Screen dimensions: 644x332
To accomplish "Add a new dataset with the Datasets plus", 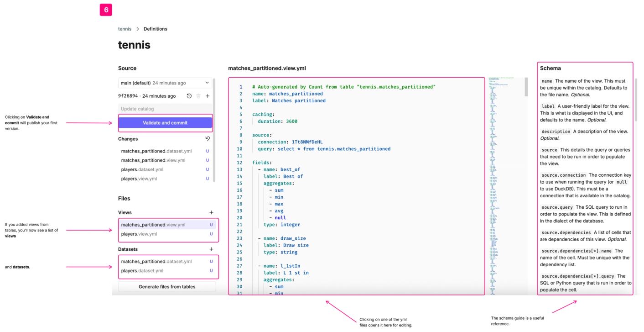I will 211,249.
